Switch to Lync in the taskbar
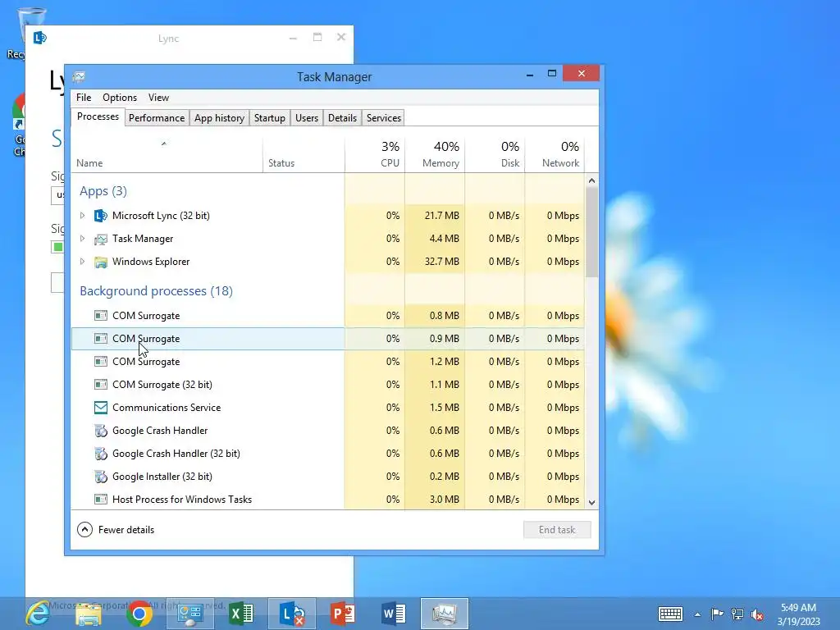 point(292,614)
